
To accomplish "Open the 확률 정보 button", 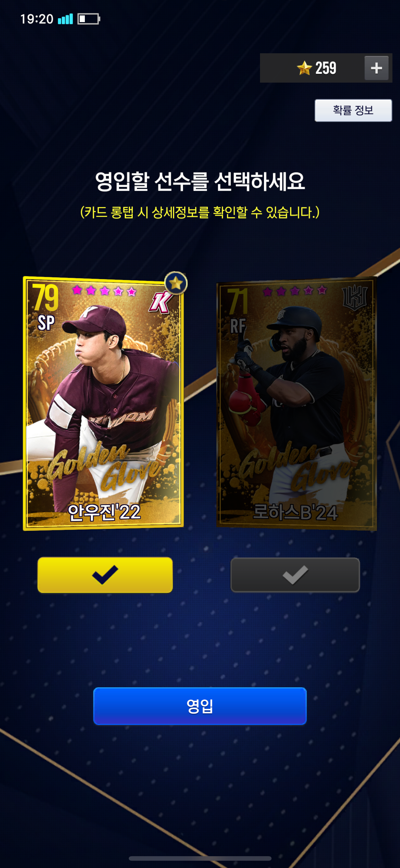I will (x=353, y=110).
